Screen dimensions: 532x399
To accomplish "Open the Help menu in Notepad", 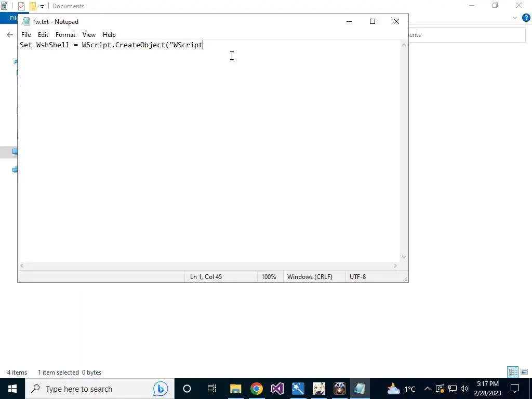I will [x=109, y=35].
